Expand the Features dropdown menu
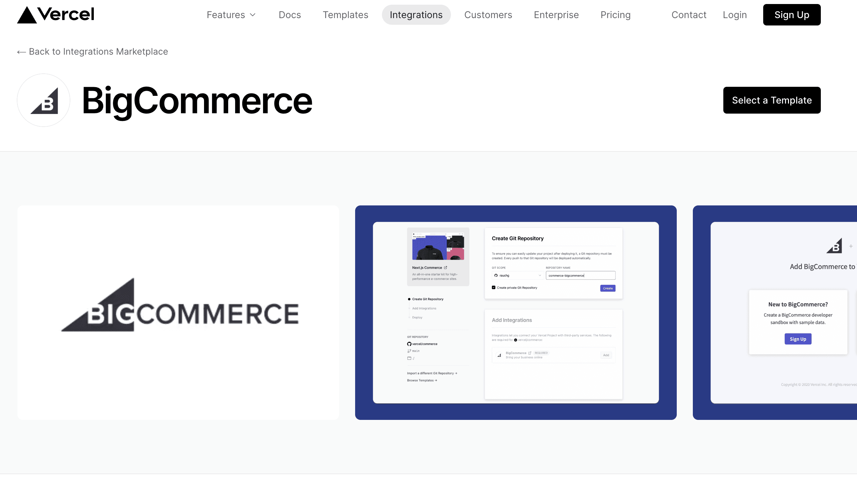This screenshot has width=857, height=504. coord(232,14)
